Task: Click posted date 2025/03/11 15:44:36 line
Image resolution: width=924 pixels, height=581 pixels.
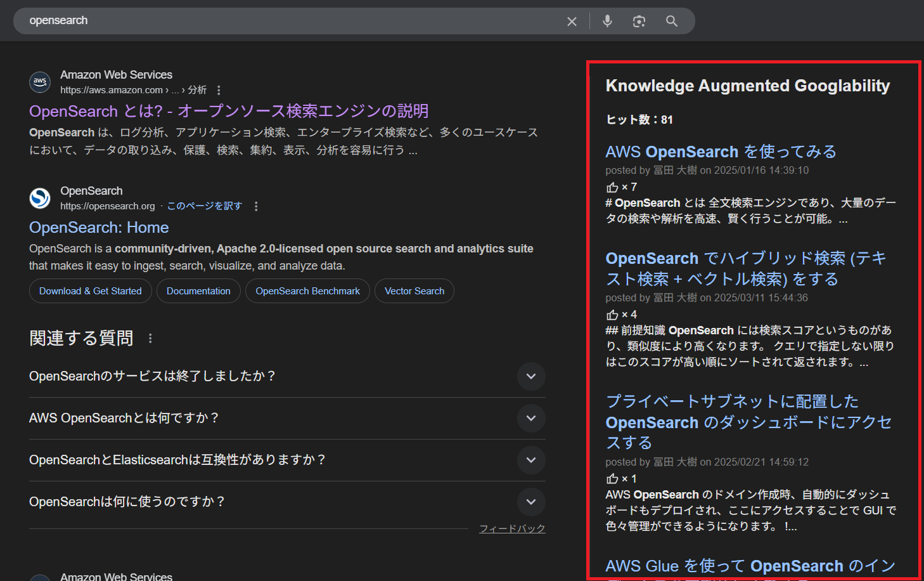Action: [x=707, y=297]
